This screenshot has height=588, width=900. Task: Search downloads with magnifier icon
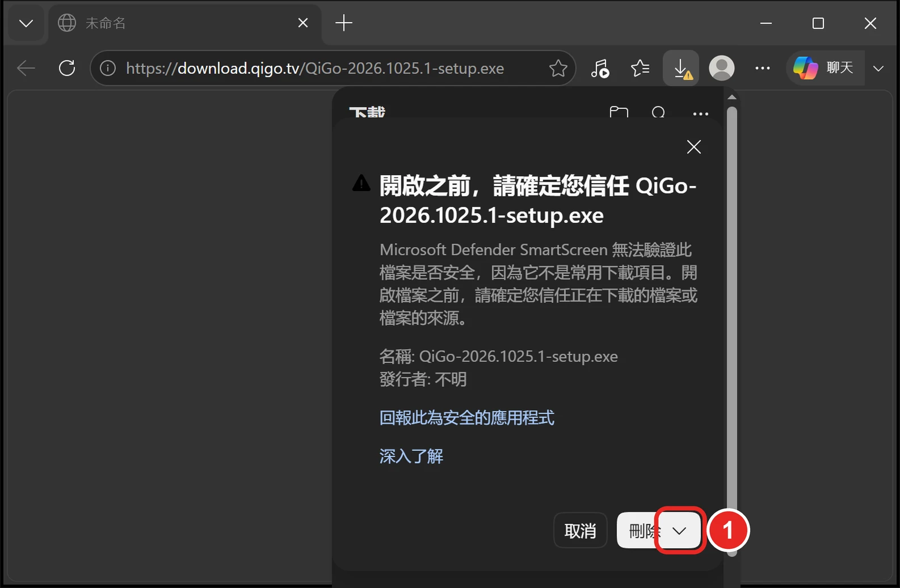click(x=659, y=113)
